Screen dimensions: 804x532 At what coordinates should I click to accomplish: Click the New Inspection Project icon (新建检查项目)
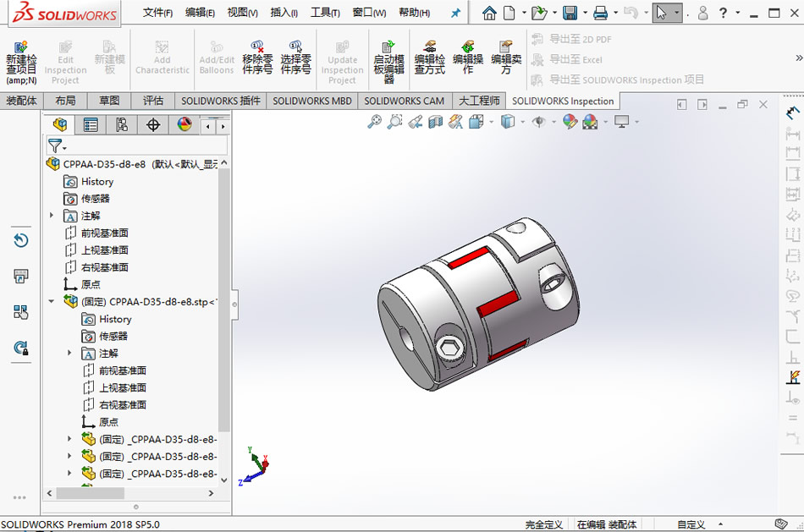click(x=21, y=63)
